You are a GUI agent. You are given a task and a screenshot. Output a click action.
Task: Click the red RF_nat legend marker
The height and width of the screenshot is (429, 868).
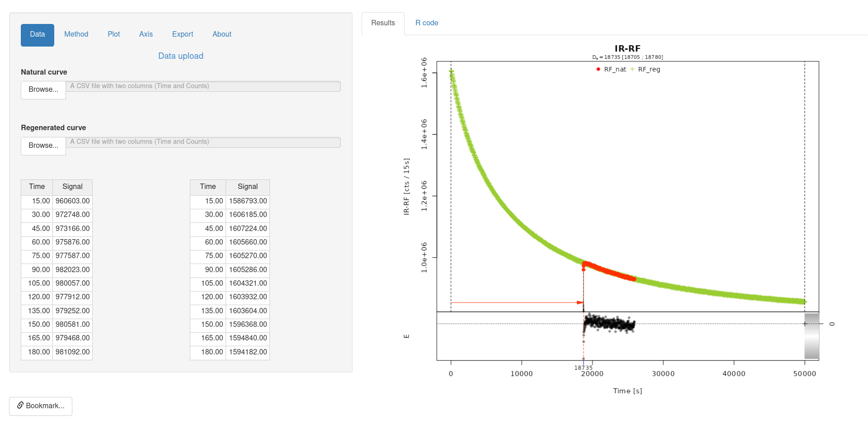pyautogui.click(x=598, y=69)
